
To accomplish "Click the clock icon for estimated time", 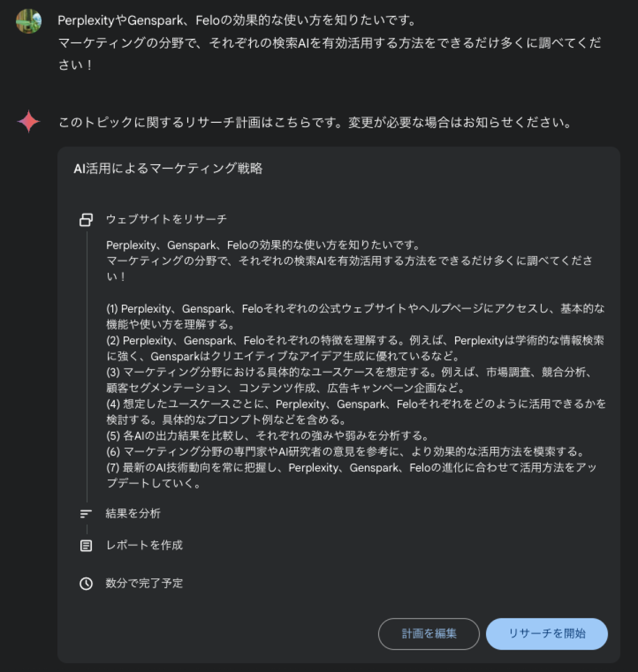I will [86, 584].
